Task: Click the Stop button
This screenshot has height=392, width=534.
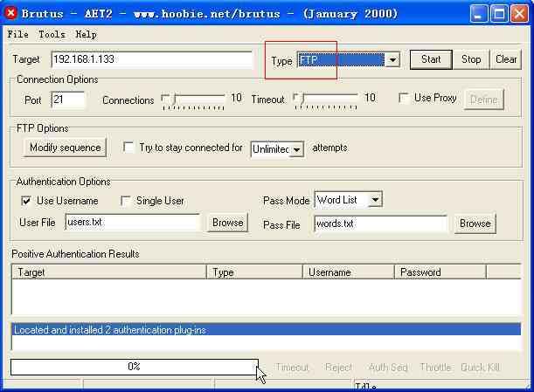Action: tap(471, 59)
